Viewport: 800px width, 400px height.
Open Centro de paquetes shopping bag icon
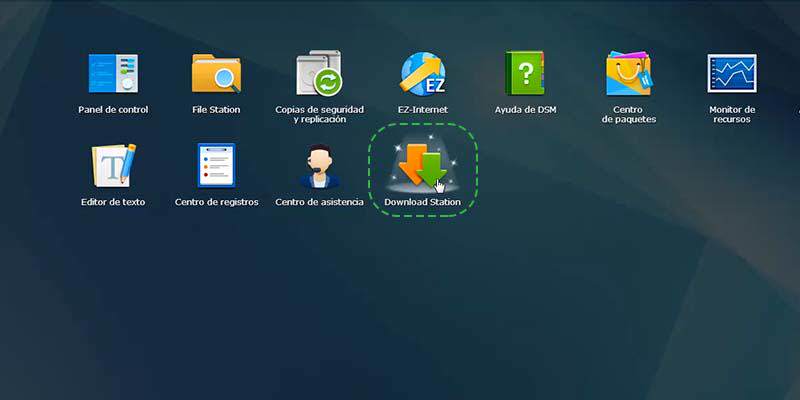[629, 73]
